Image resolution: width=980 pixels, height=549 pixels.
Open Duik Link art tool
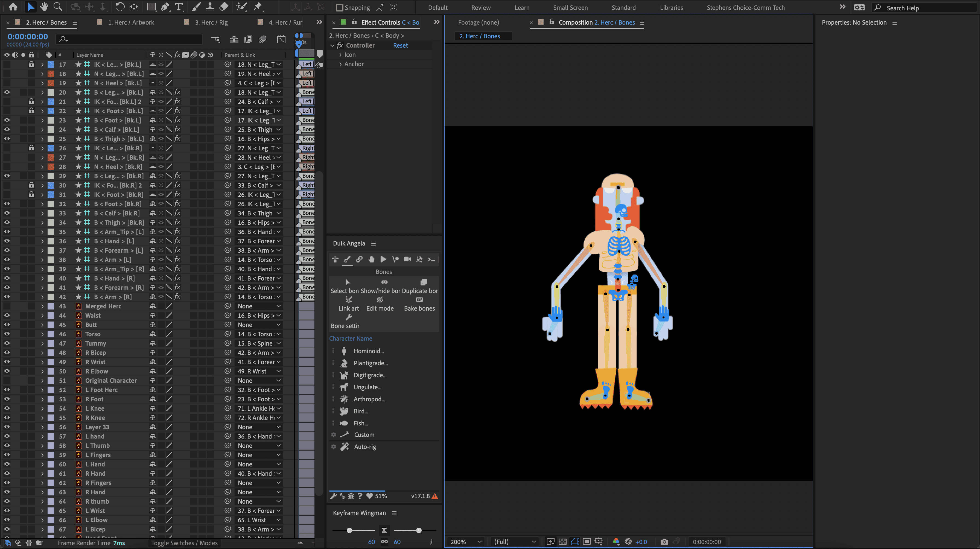coord(348,303)
